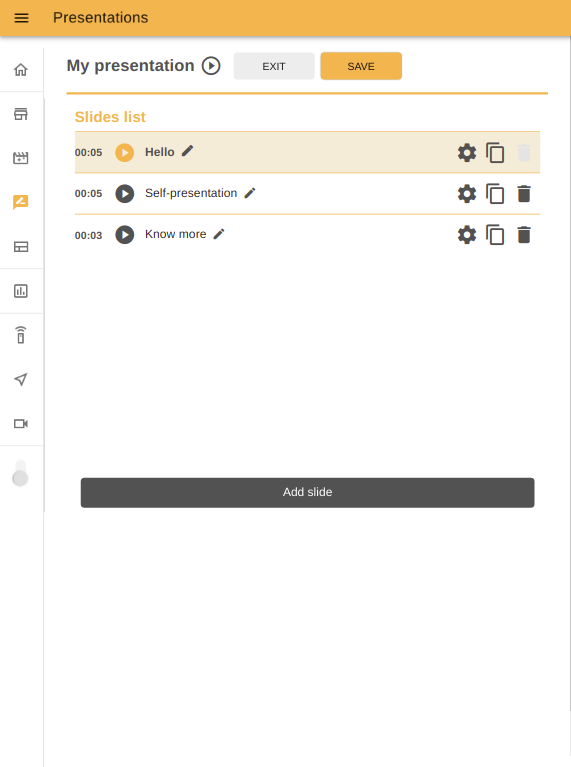The height and width of the screenshot is (767, 571).
Task: Open the media library sidebar icon
Action: (21, 158)
